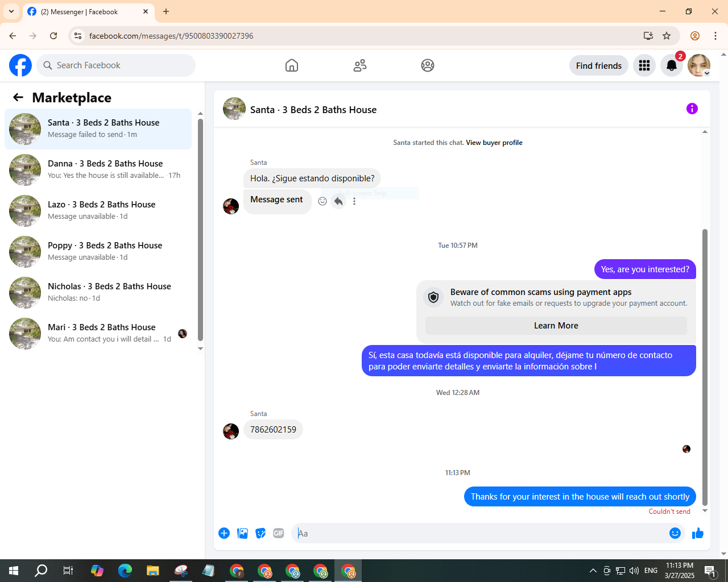The width and height of the screenshot is (728, 582).
Task: Open more actions plus icon in composer
Action: [x=224, y=533]
